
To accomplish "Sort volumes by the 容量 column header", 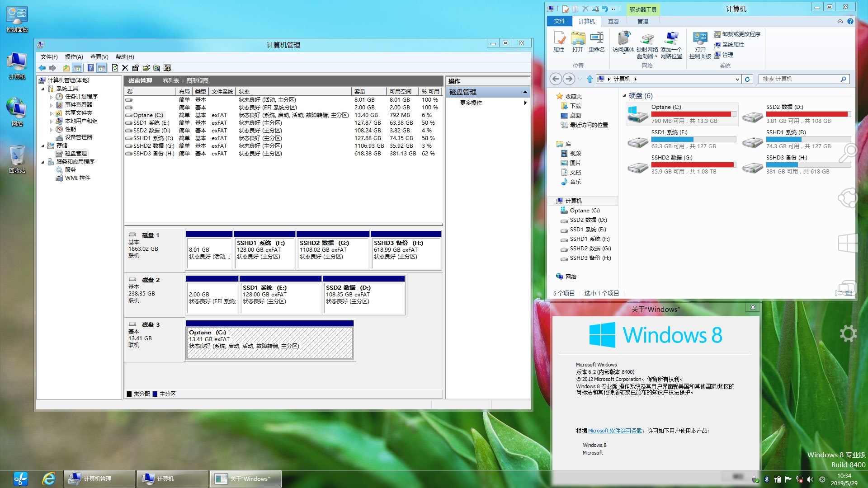I will pos(369,92).
